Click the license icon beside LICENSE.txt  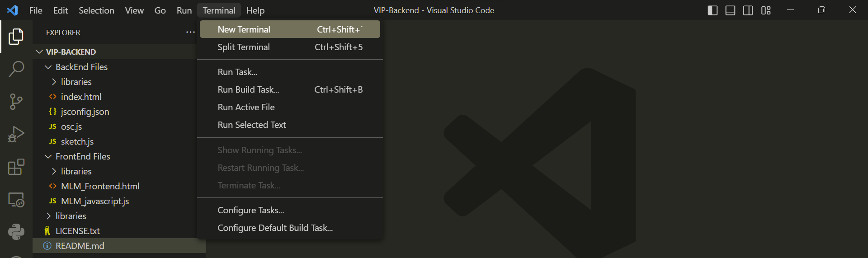(47, 231)
